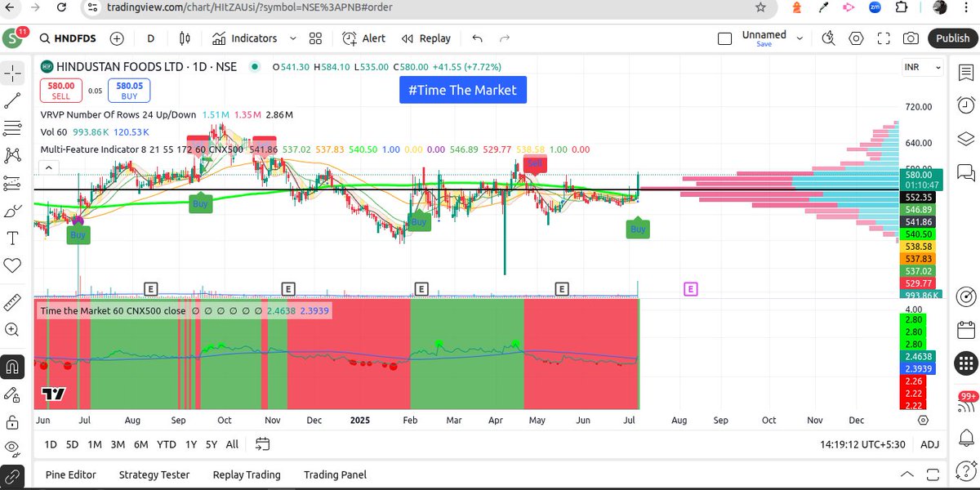Open the watchlist panel icon
This screenshot has width=980, height=490.
[964, 72]
